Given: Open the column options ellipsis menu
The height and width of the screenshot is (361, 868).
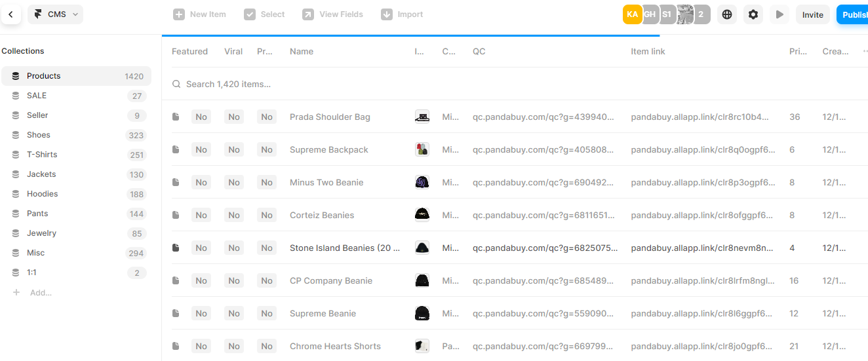Looking at the screenshot, I should 865,52.
